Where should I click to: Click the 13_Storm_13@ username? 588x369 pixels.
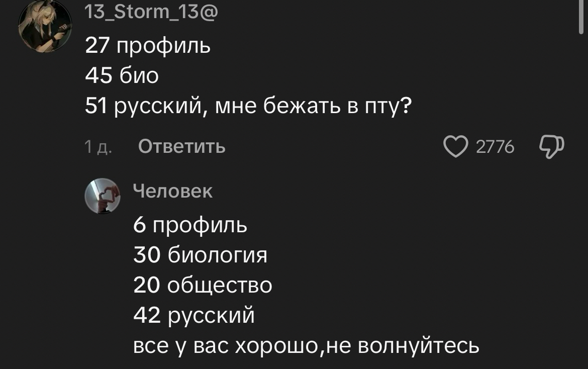pyautogui.click(x=151, y=11)
